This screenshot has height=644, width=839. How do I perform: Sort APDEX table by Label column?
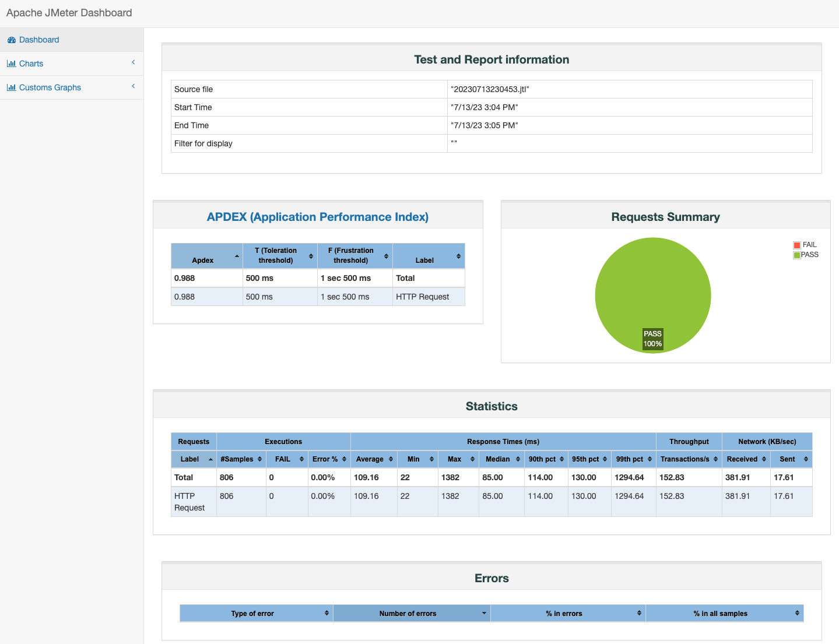click(429, 256)
